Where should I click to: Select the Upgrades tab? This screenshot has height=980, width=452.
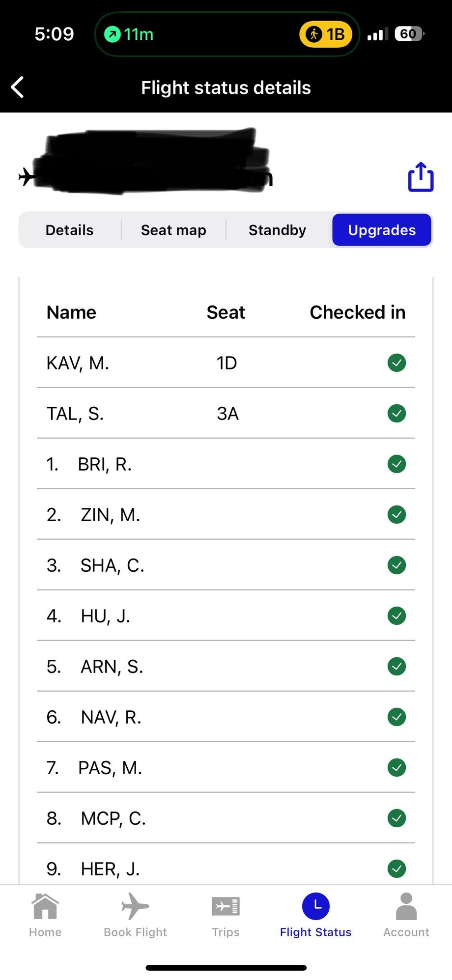coord(382,230)
